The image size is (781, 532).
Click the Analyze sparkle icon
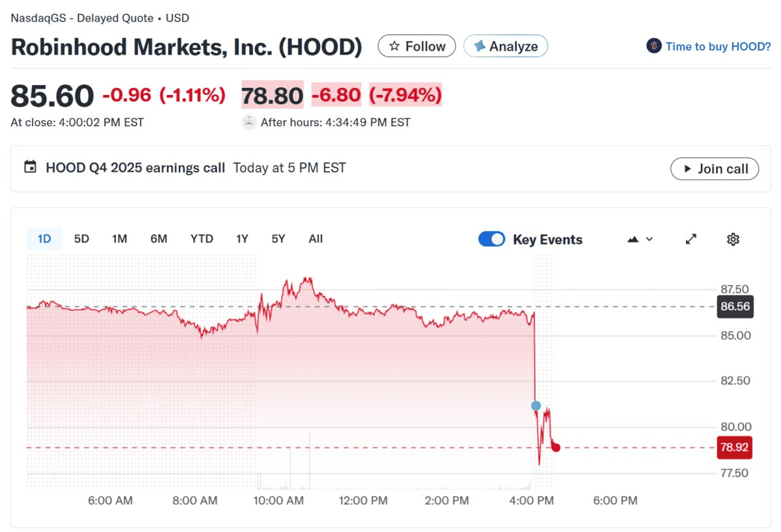coord(480,46)
